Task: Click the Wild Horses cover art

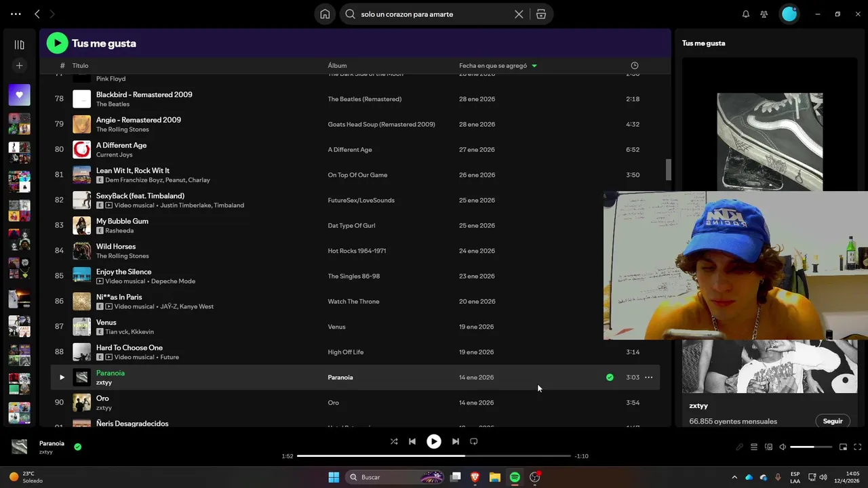Action: click(82, 251)
